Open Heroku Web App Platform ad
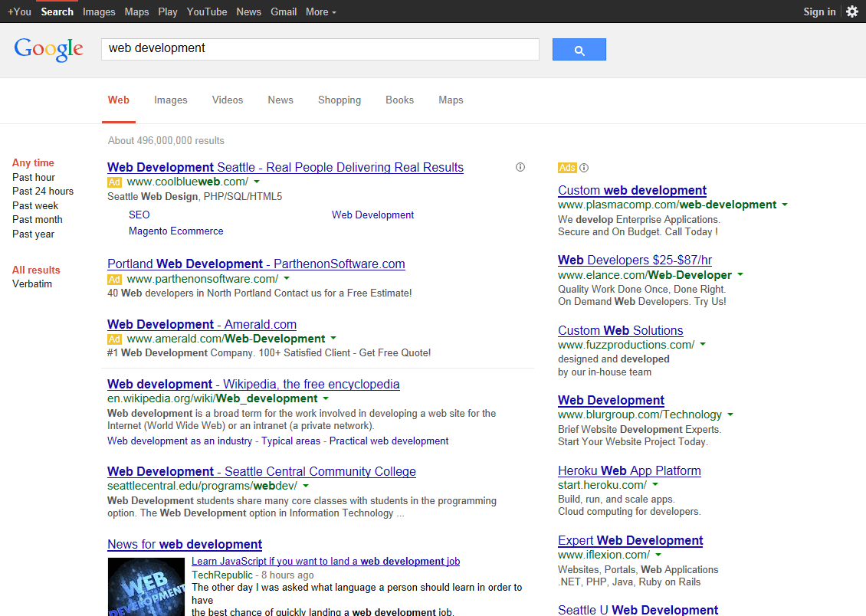866x616 pixels. 630,471
